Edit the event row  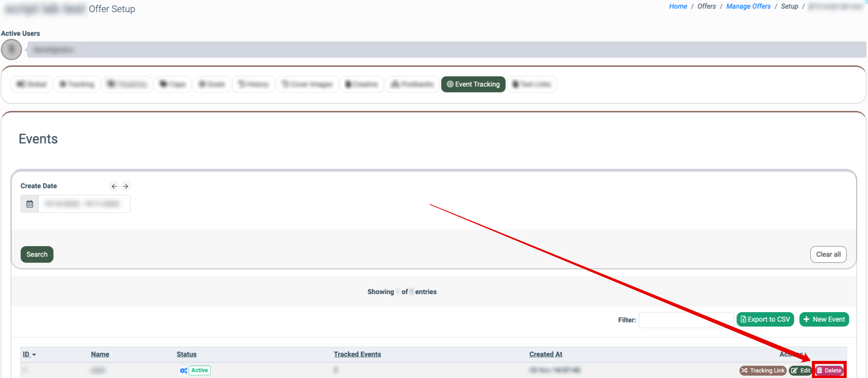800,370
